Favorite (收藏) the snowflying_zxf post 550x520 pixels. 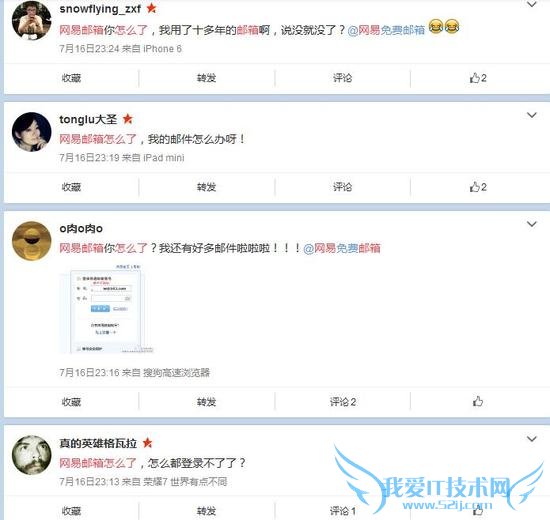71,78
